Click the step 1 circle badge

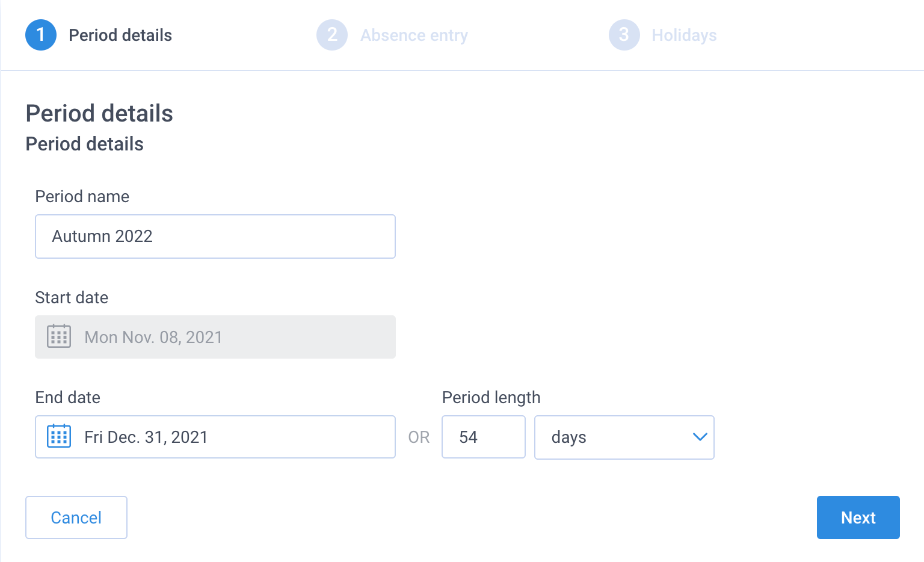(41, 35)
